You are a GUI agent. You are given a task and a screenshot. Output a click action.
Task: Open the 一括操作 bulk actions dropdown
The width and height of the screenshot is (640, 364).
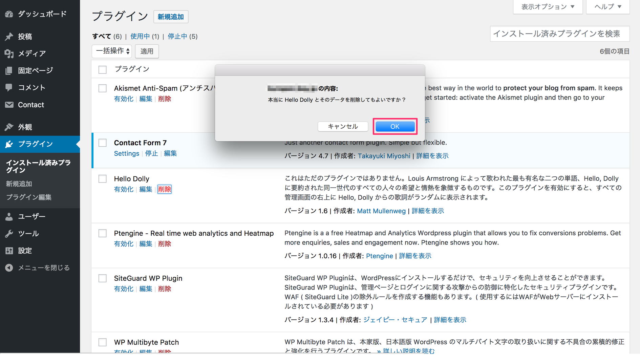point(112,51)
